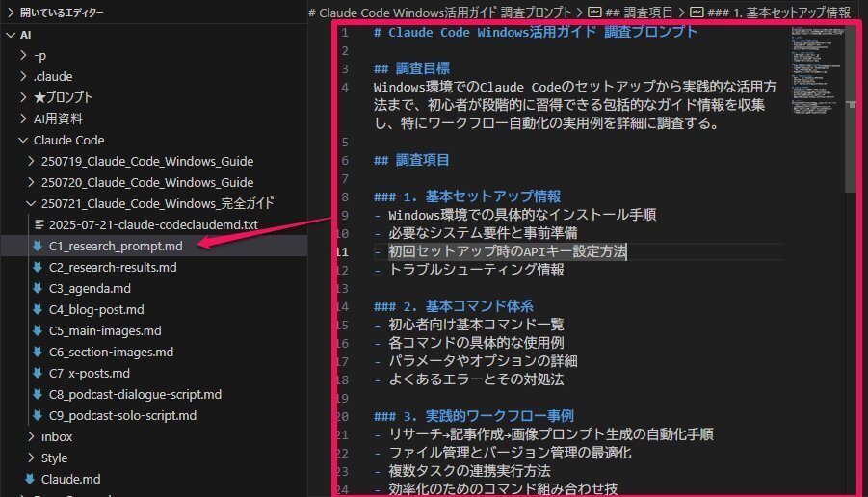Click line number 8 in the gutter
Screen dimensions: 868x497
coord(345,196)
